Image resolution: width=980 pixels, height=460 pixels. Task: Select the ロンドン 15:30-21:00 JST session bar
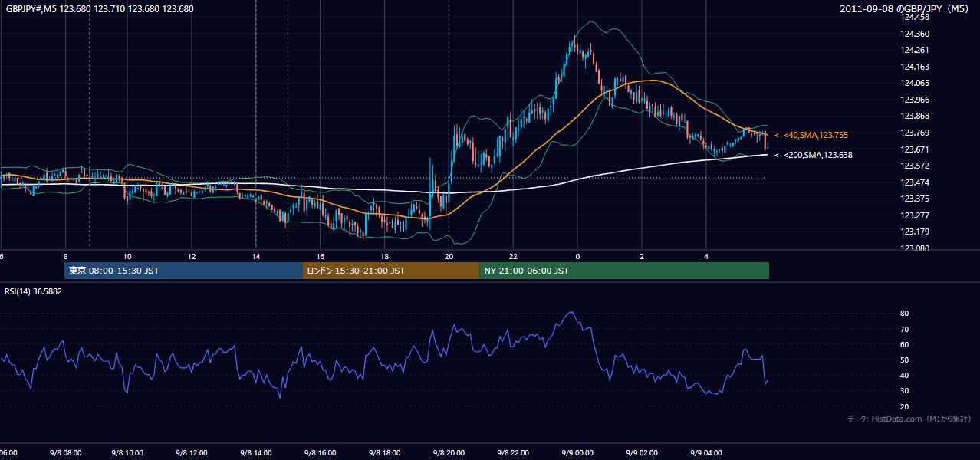pos(391,271)
